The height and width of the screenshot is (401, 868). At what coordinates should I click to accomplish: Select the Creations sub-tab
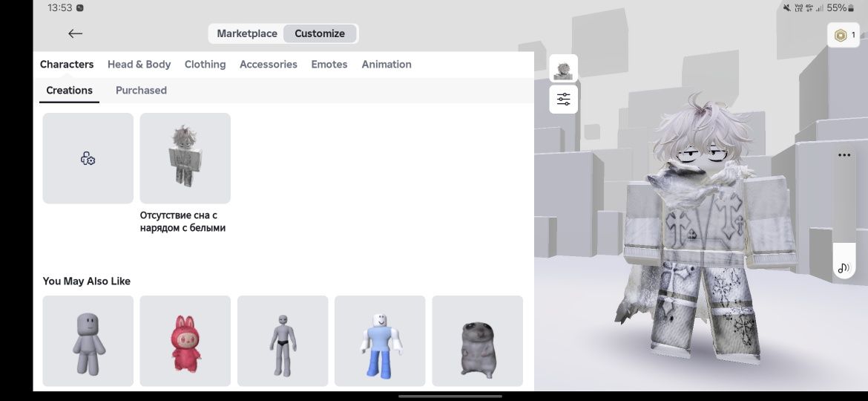click(x=69, y=91)
